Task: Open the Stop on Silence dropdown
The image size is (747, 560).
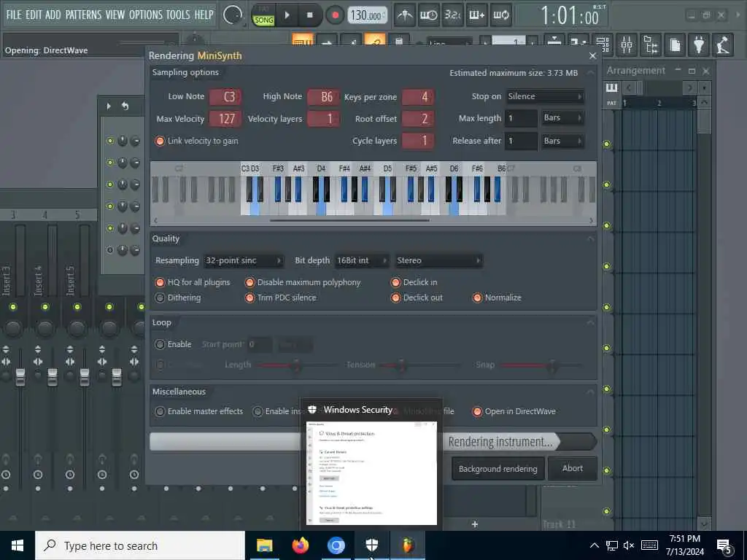Action: [x=545, y=96]
